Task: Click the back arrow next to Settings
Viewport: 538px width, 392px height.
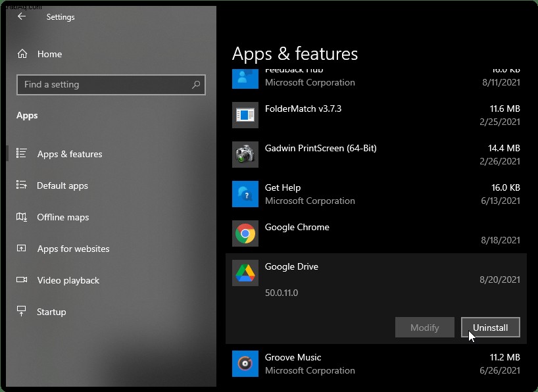Action: pos(22,16)
